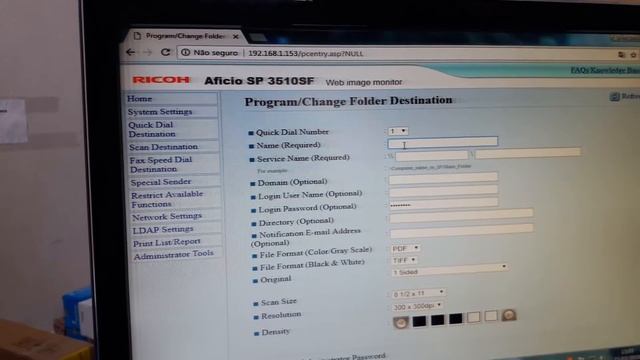640x360 pixels.
Task: Click the lighter density icon
Action: [401, 322]
